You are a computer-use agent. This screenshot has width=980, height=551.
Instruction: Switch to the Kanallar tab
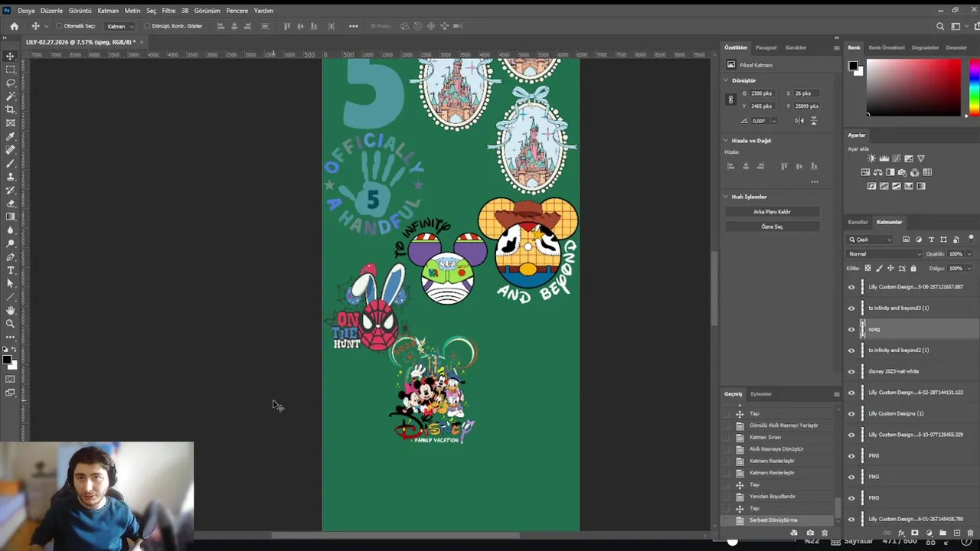(857, 222)
